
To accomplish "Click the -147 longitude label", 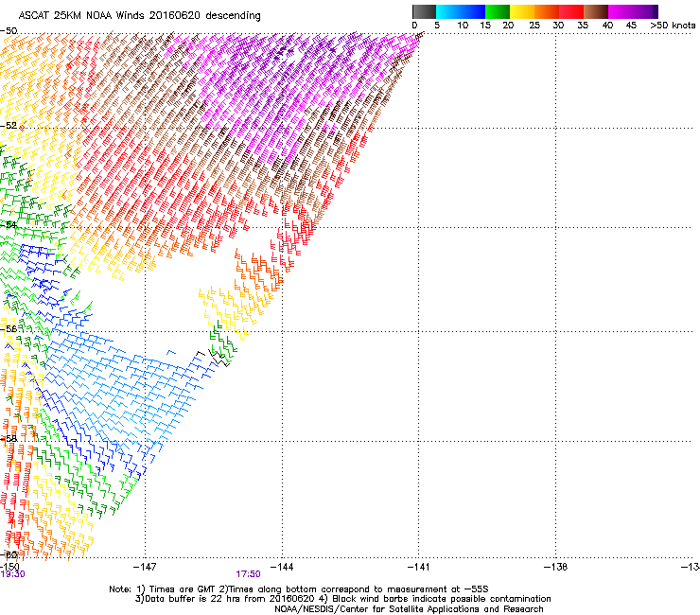I will click(145, 567).
